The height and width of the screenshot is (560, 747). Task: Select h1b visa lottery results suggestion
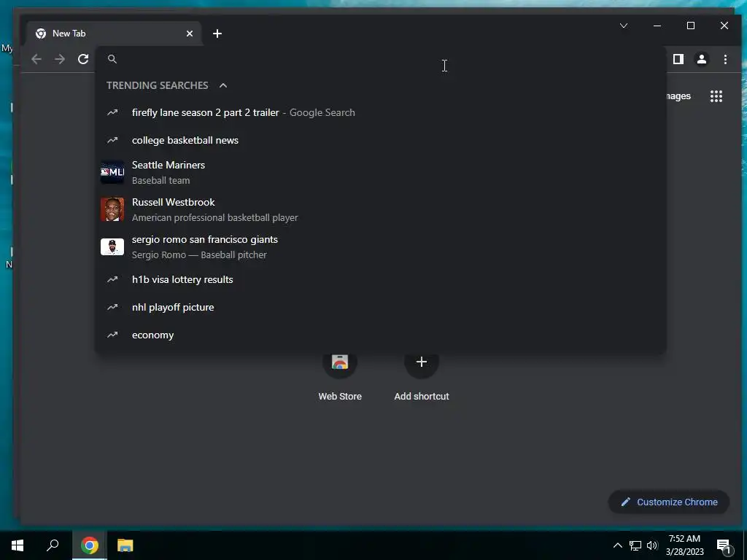coord(381,279)
